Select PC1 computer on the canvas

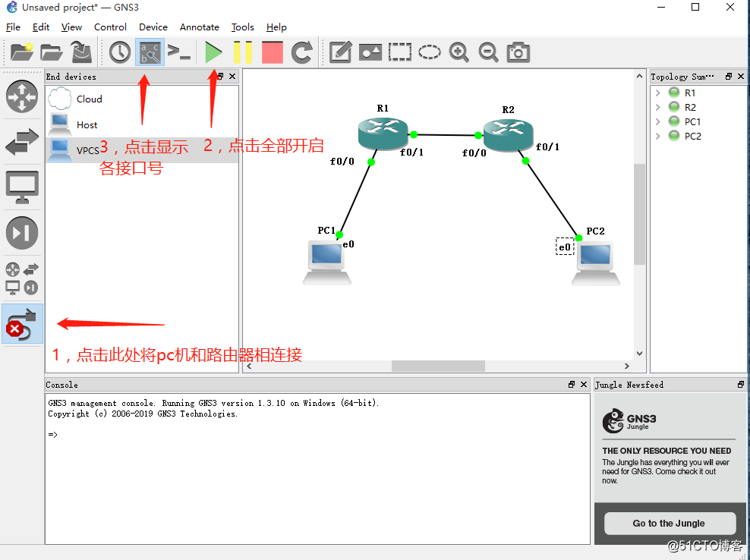327,263
